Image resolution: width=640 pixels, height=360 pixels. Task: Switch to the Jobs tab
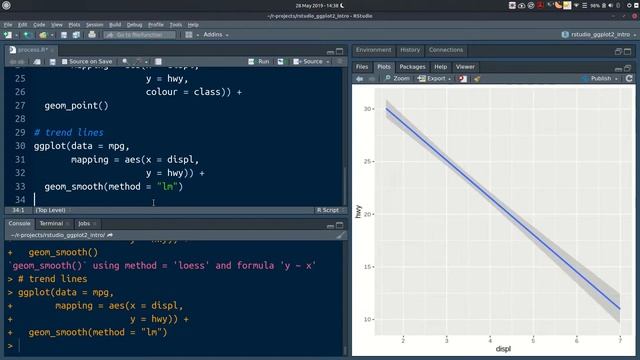click(84, 224)
